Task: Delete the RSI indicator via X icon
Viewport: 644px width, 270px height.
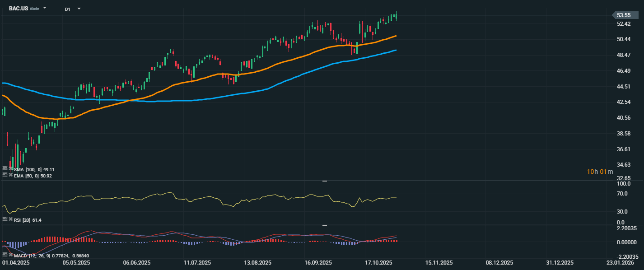Action: pos(10,219)
